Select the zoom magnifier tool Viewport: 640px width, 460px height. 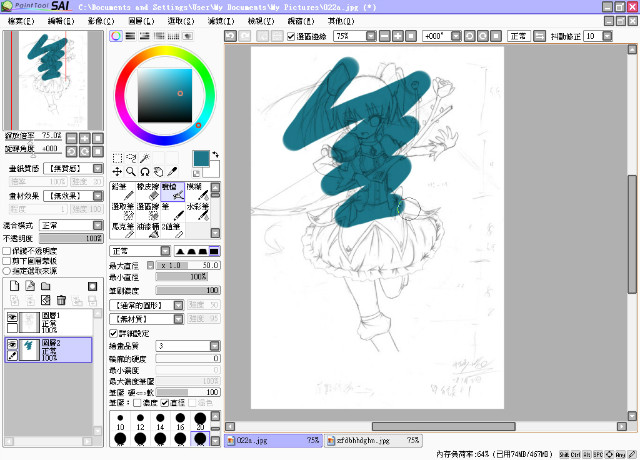tap(131, 172)
